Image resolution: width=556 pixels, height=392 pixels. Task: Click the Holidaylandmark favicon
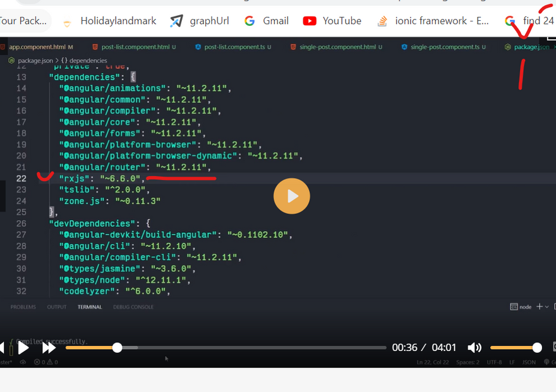click(x=67, y=24)
